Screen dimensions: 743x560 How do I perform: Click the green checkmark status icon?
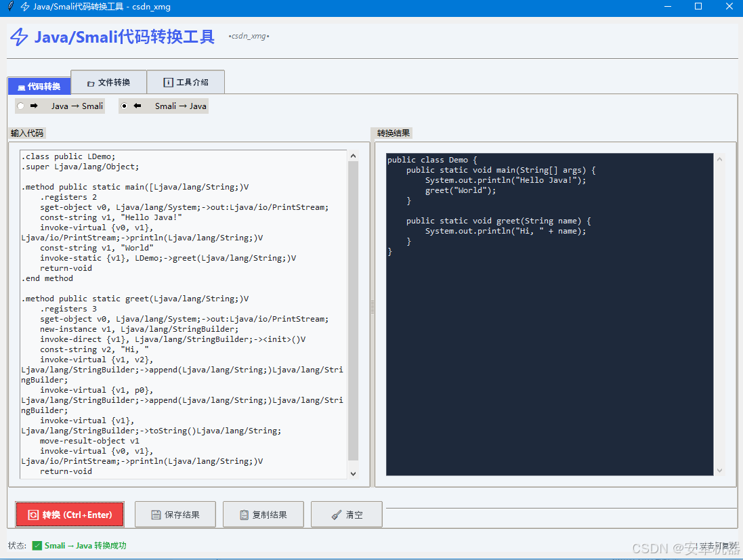[x=37, y=546]
